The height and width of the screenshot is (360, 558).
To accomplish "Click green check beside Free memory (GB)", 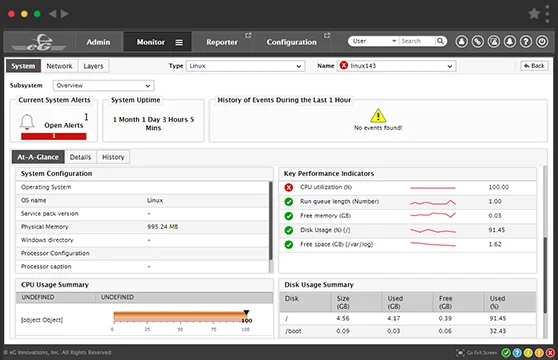I will click(x=289, y=216).
